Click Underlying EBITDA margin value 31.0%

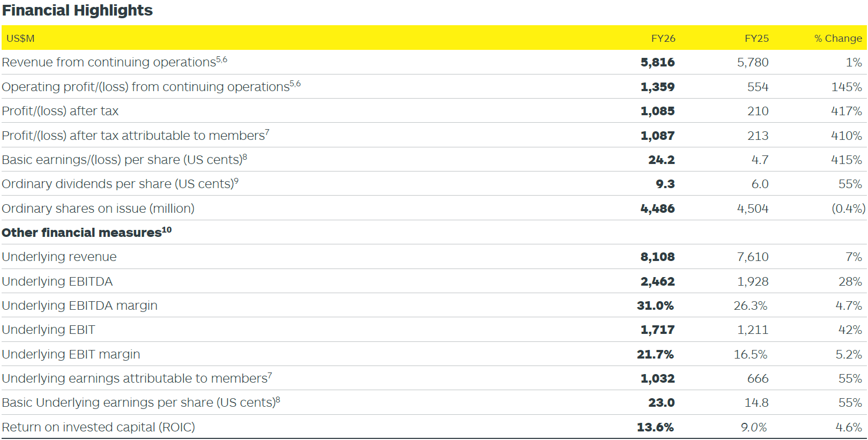point(655,305)
